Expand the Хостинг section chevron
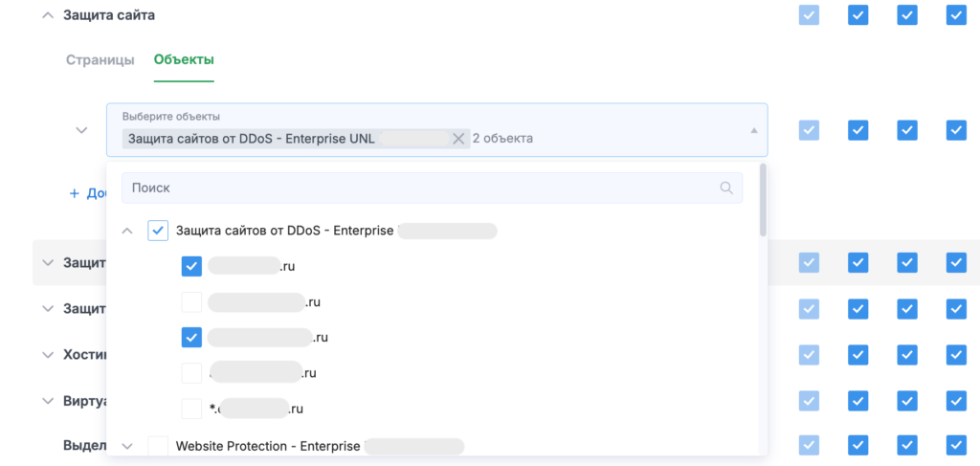 pyautogui.click(x=48, y=355)
